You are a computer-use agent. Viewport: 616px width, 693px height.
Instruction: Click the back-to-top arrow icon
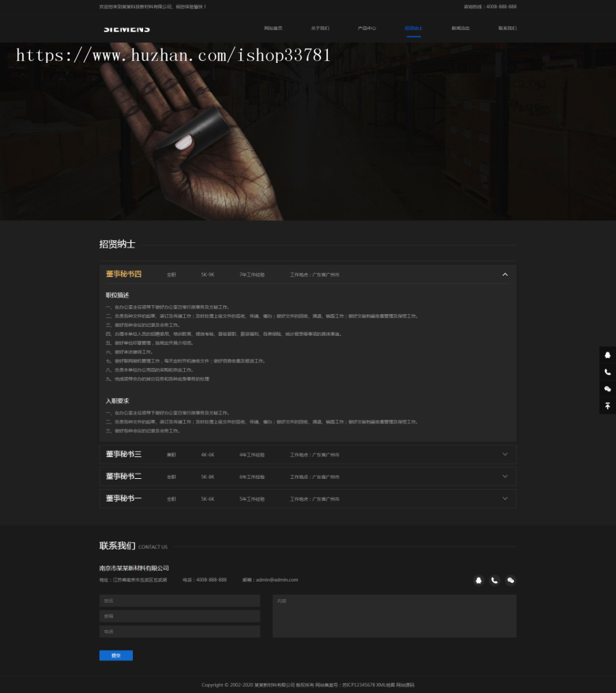(x=607, y=405)
